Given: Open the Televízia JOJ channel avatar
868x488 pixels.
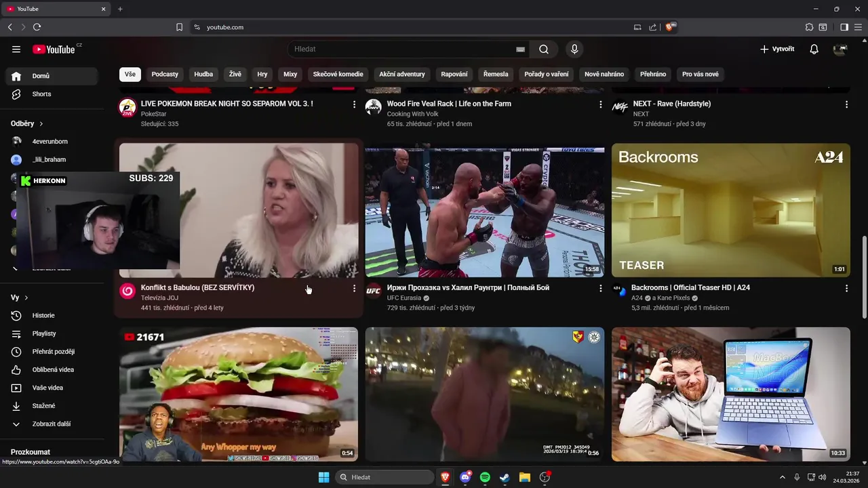Looking at the screenshot, I should click(x=127, y=291).
